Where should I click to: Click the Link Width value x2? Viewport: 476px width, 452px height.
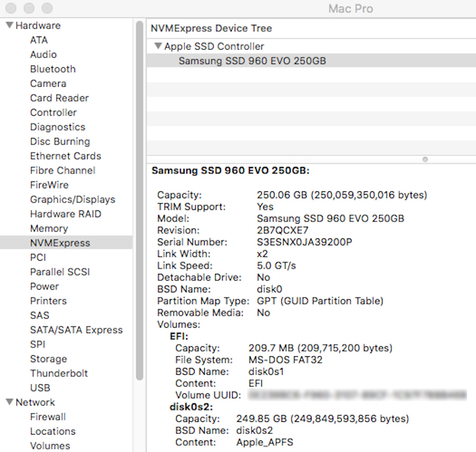[262, 254]
